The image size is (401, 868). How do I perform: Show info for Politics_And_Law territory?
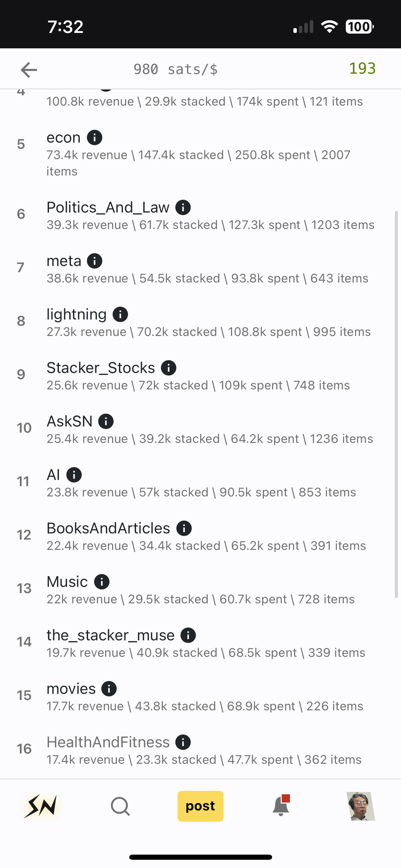(183, 207)
